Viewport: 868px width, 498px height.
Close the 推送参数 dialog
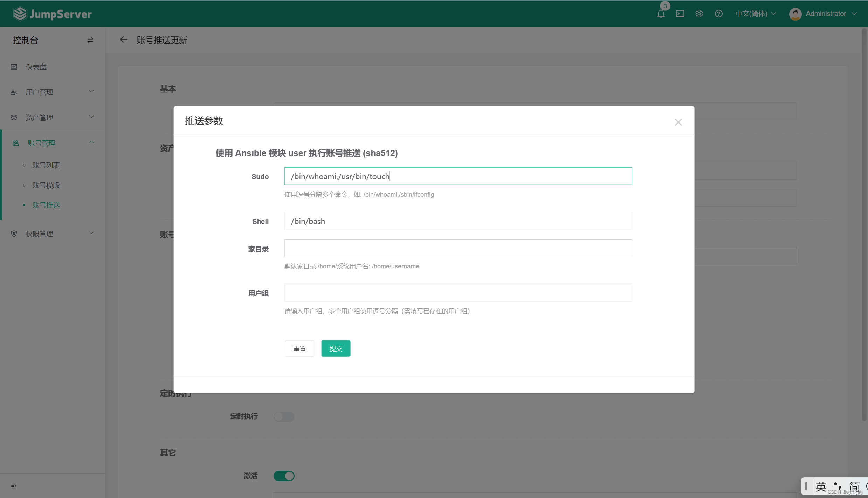678,122
